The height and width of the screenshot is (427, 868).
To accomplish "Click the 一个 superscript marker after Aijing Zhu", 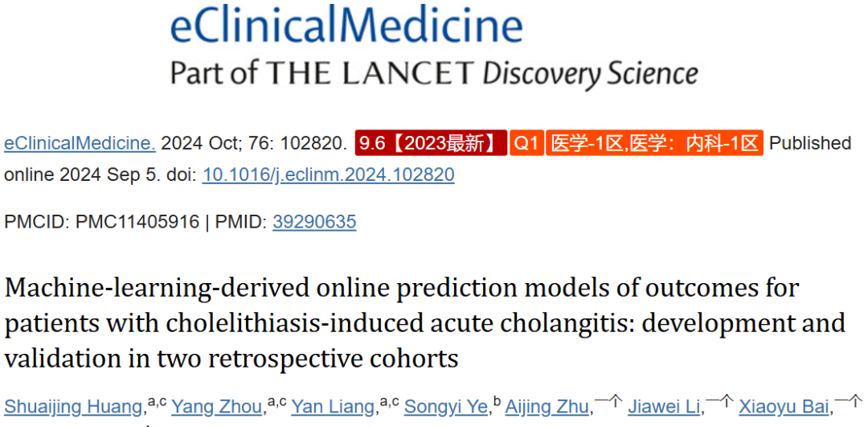I will point(609,402).
